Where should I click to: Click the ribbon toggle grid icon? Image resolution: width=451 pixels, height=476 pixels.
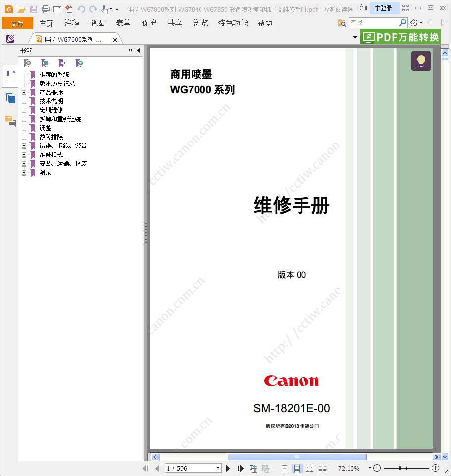click(x=406, y=8)
